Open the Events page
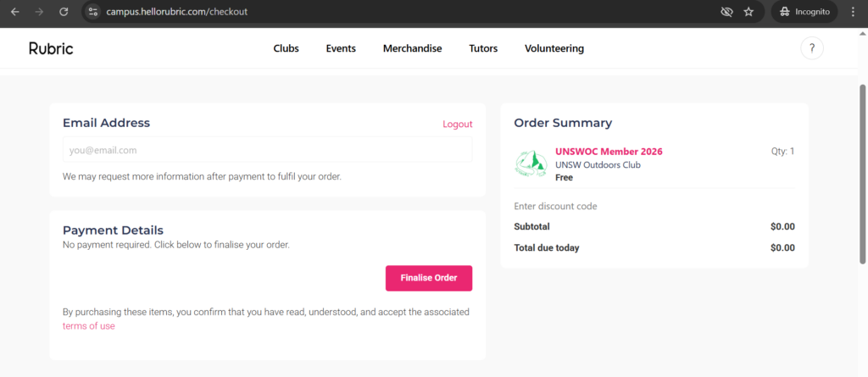Screen dimensions: 868x377 coord(341,48)
